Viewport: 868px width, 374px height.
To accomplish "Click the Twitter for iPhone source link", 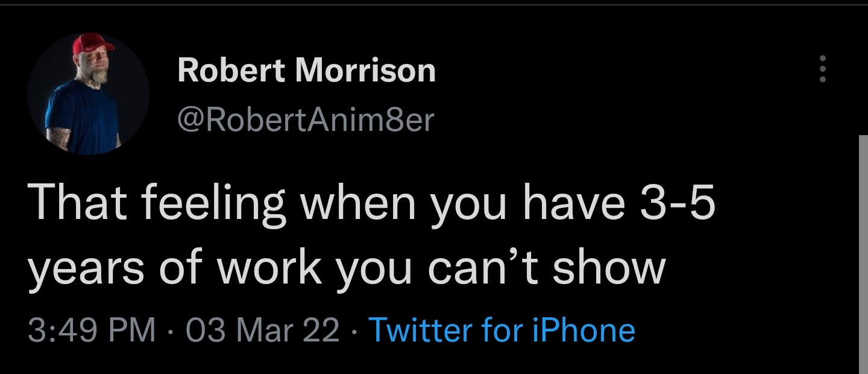I will tap(501, 330).
